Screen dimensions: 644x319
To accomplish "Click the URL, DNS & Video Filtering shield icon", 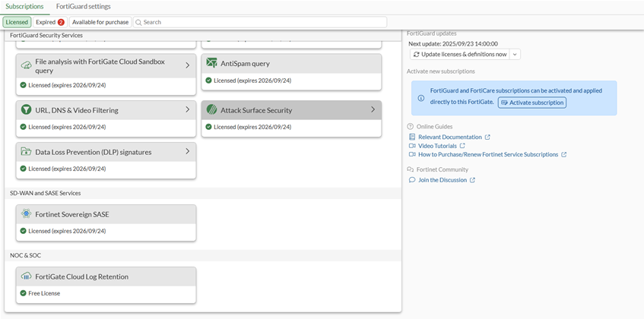I will pyautogui.click(x=27, y=110).
